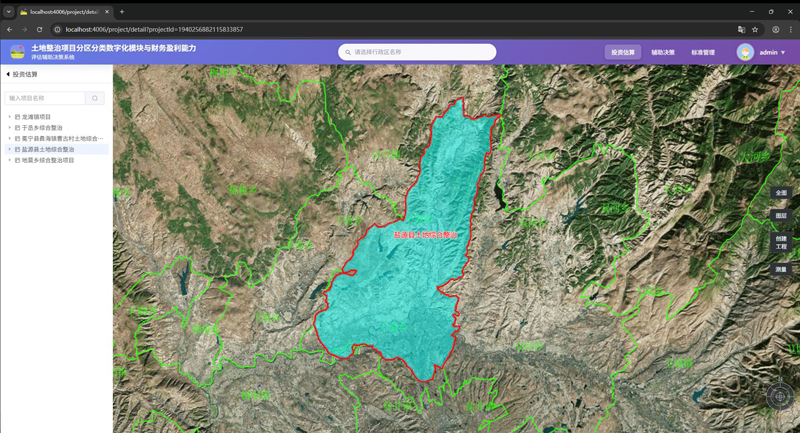Open the 图层 layers map button
This screenshot has width=800, height=433.
(781, 216)
